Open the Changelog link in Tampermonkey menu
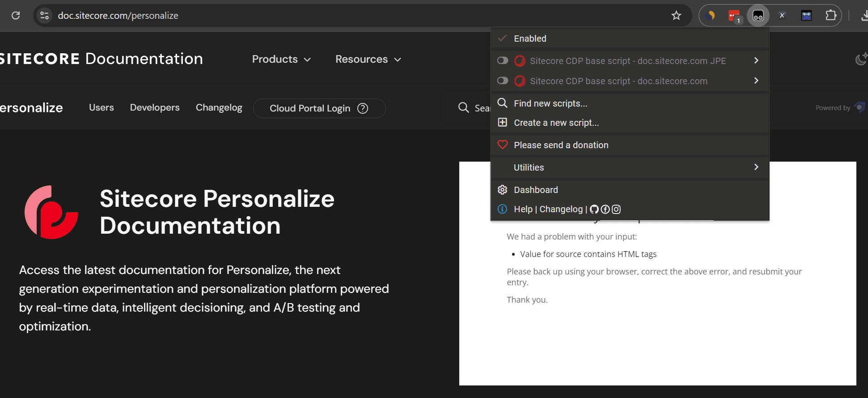The image size is (868, 398). point(561,209)
